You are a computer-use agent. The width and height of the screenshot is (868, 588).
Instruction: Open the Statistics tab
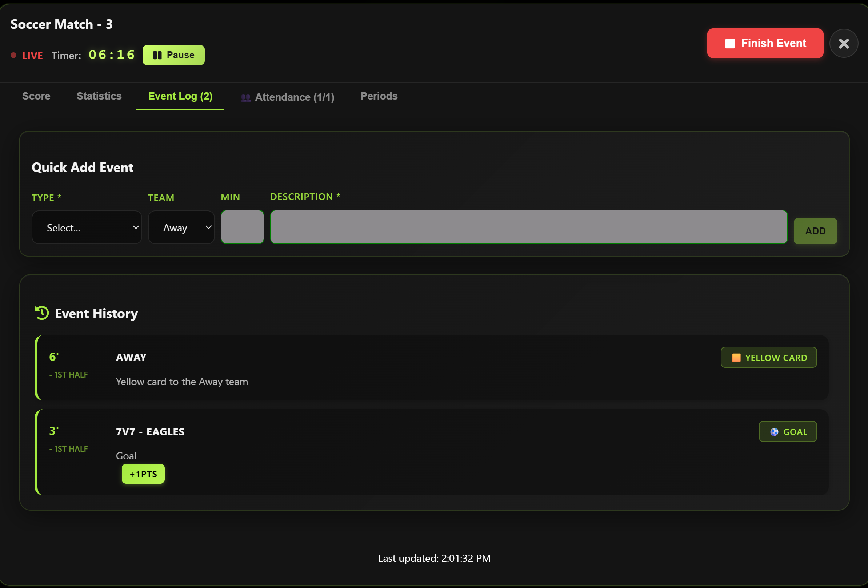99,96
